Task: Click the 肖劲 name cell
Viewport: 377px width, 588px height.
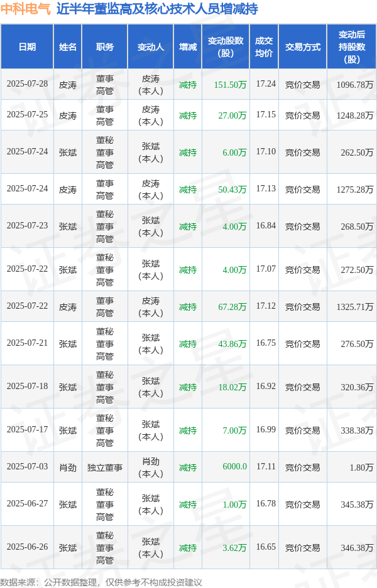Action: point(68,468)
